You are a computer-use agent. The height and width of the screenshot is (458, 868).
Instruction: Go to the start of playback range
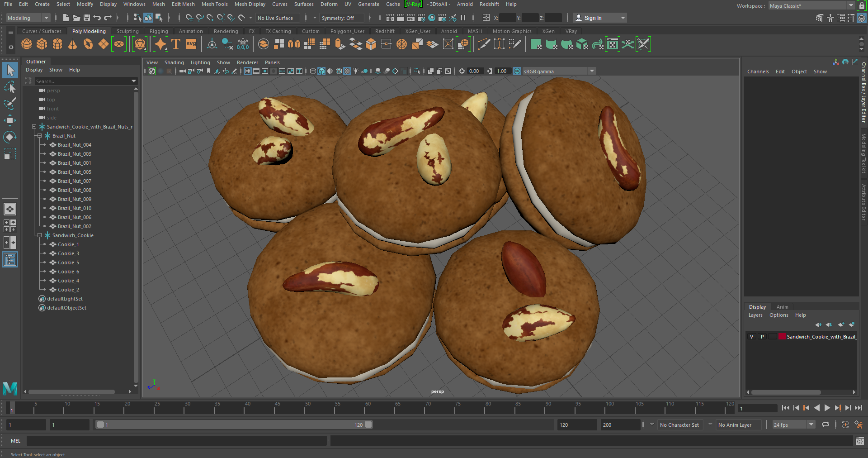[x=786, y=408]
